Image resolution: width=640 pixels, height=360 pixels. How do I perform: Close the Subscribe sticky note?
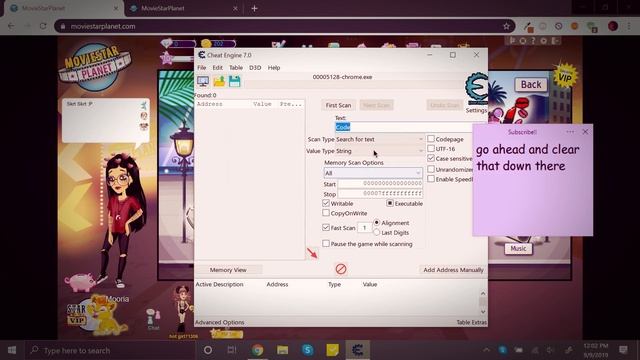(x=585, y=132)
